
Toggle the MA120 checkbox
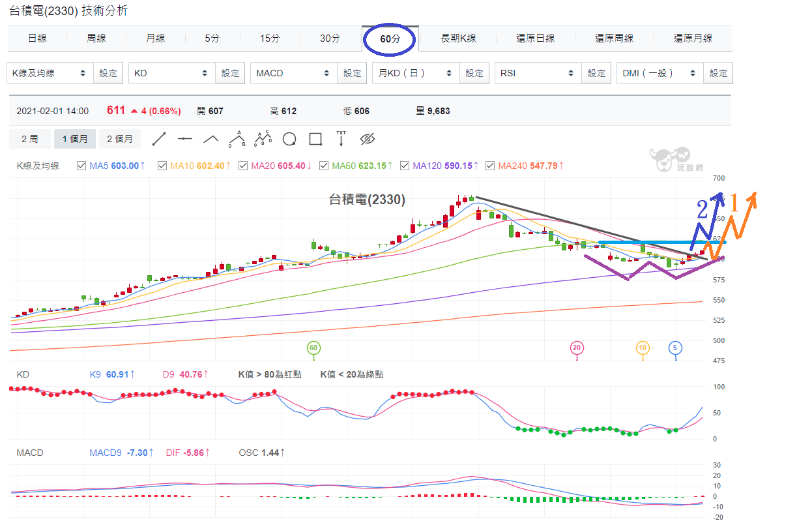404,166
